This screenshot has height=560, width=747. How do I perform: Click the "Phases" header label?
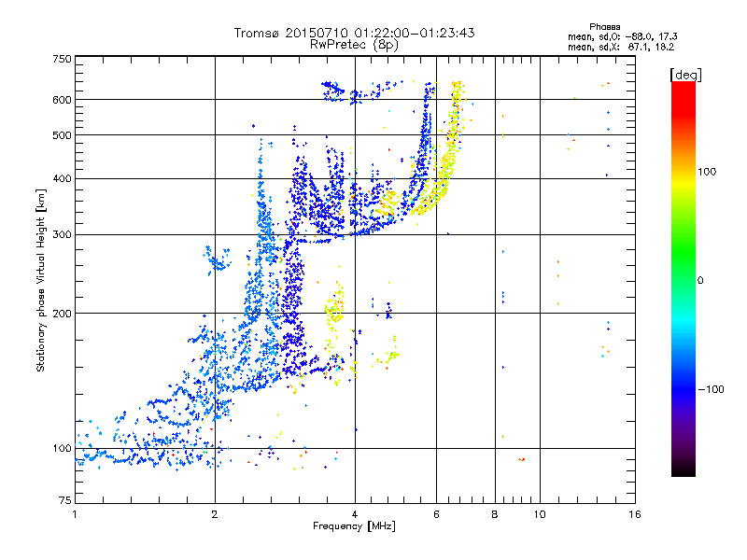click(605, 27)
